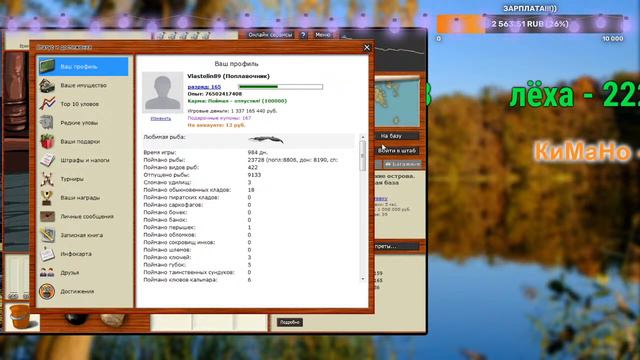Click the Поймано перышек row
640x360 pixels.
pyautogui.click(x=249, y=227)
